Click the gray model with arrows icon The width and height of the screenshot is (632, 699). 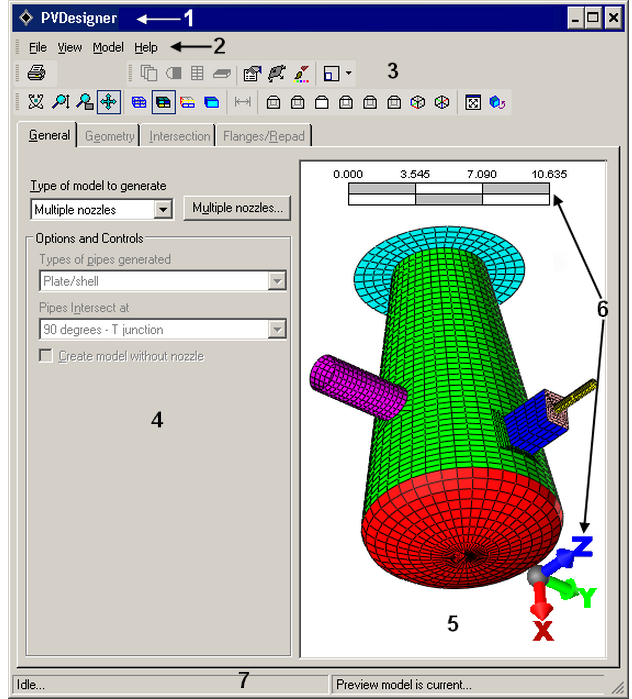[277, 74]
